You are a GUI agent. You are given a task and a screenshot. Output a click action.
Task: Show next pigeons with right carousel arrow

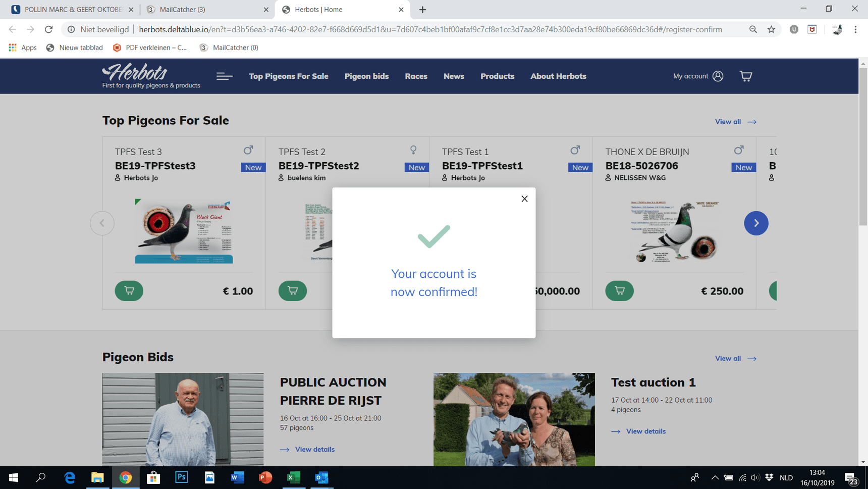pos(755,223)
